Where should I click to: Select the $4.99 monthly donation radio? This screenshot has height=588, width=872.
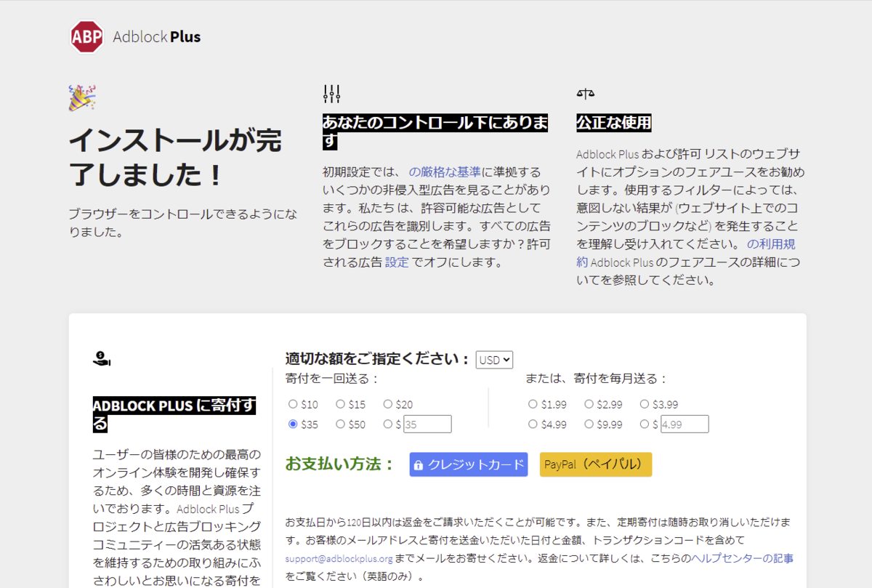pyautogui.click(x=533, y=424)
